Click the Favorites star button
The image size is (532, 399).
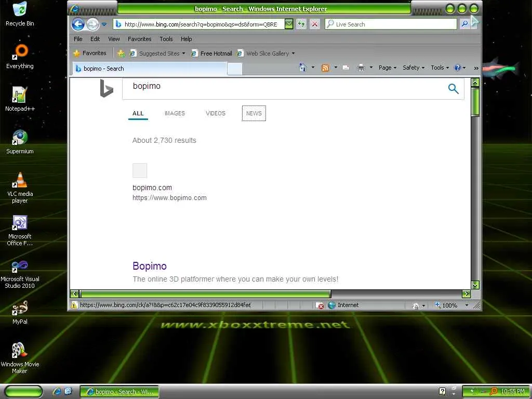(90, 54)
